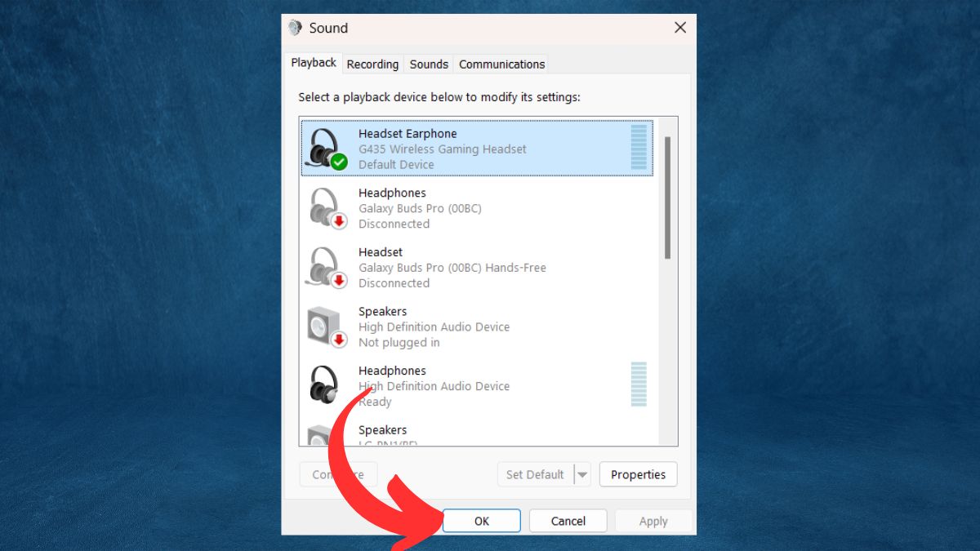Screen dimensions: 980x551
Task: Click the Galaxy Buds Pro Headphones icon
Action: coord(327,208)
